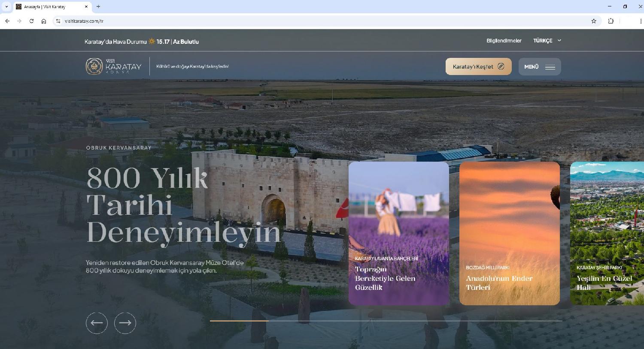The width and height of the screenshot is (644, 349).
Task: Advance to the next slide with right arrow
Action: [x=125, y=323]
